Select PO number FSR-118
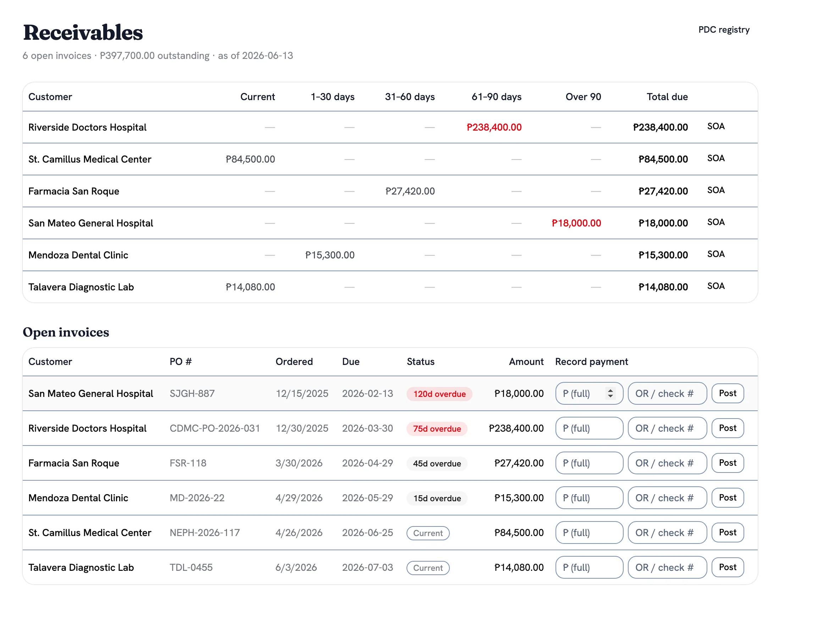Viewport: 840px width, 639px height. click(188, 463)
